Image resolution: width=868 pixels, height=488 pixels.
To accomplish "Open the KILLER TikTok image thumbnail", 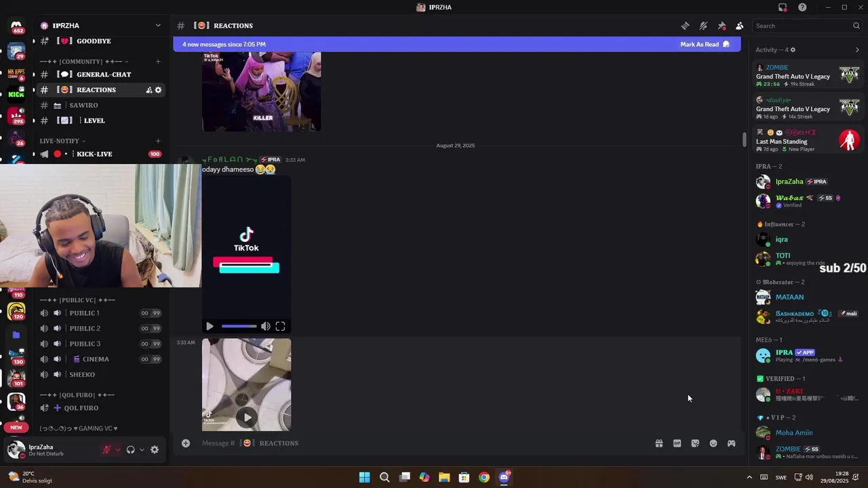I will pos(261,91).
